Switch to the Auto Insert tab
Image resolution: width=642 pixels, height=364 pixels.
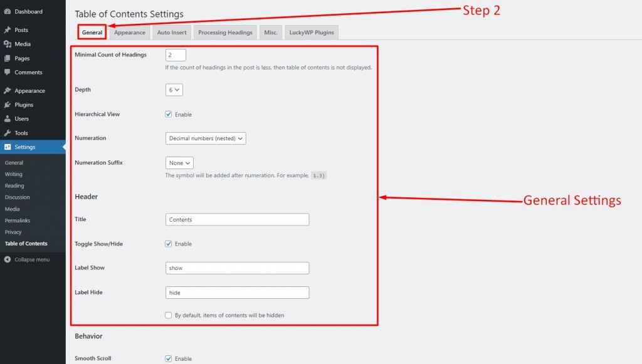172,33
